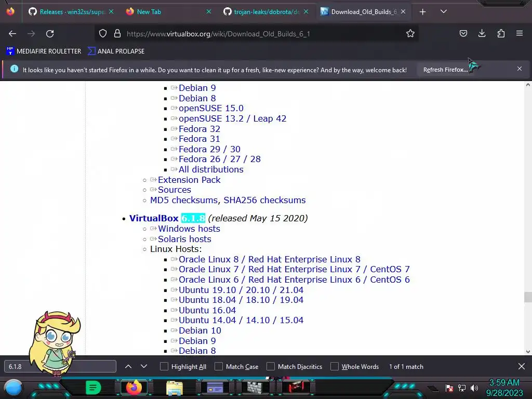Enable the Highlight All checkbox

tap(164, 366)
